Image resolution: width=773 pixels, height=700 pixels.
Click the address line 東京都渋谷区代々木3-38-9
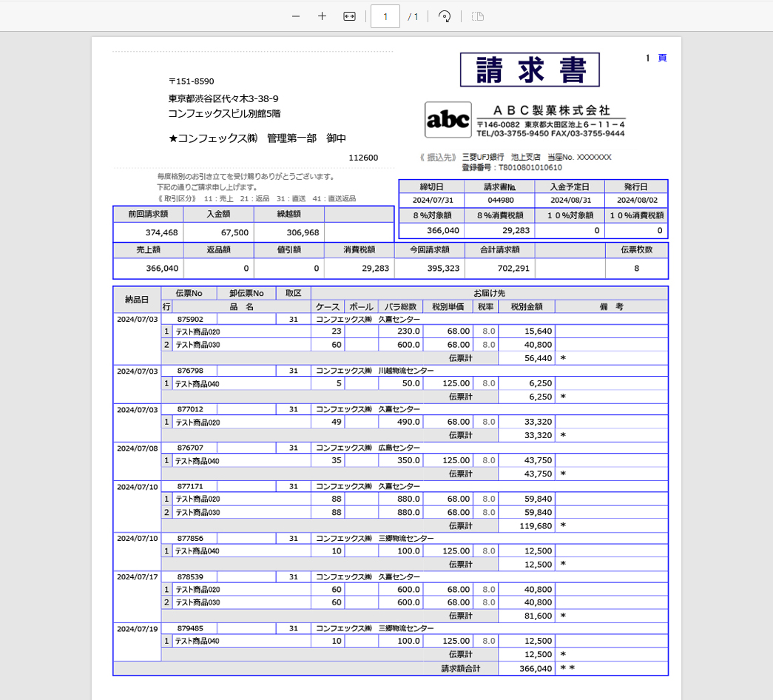point(223,98)
